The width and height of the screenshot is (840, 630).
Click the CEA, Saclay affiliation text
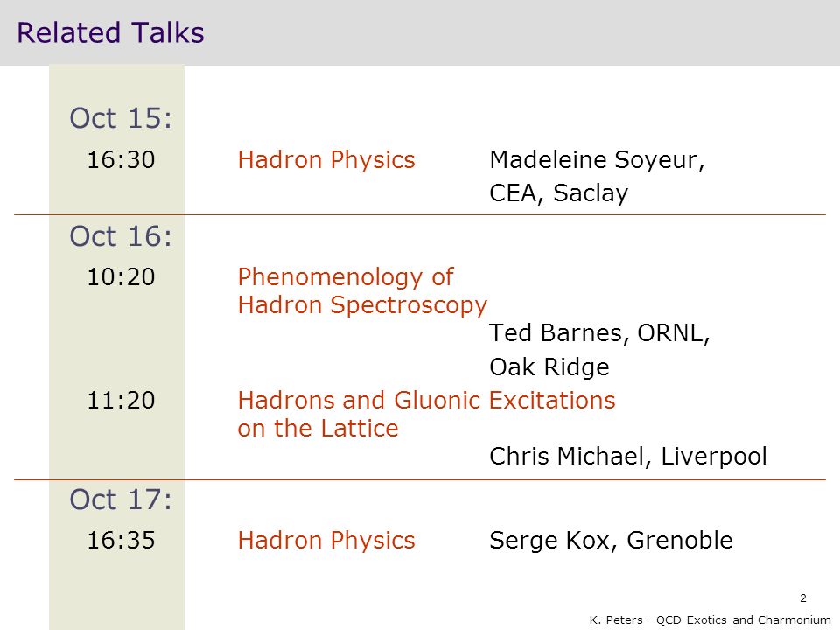pos(559,193)
